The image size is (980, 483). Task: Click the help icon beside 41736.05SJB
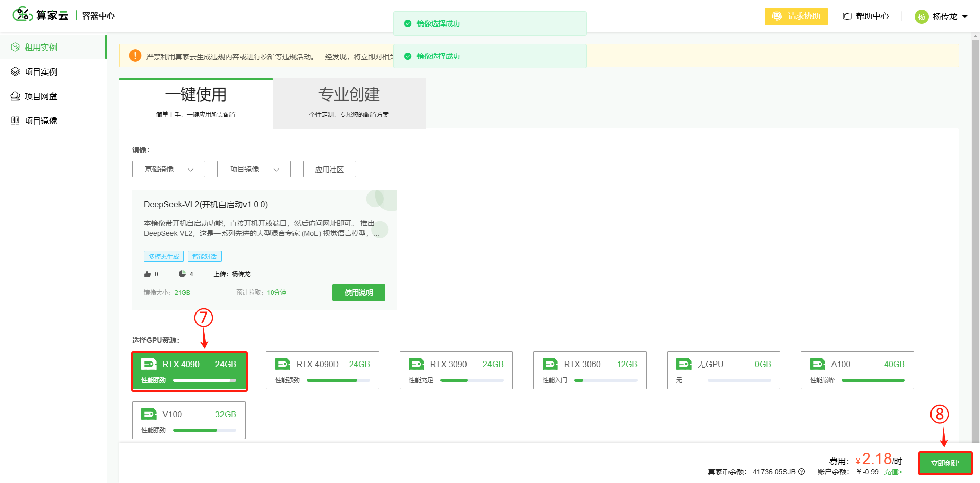[802, 472]
